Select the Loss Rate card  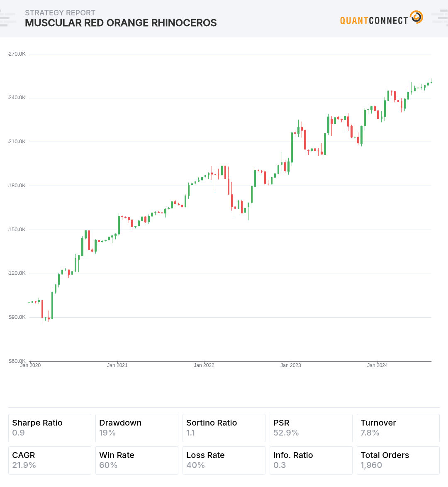pyautogui.click(x=224, y=460)
